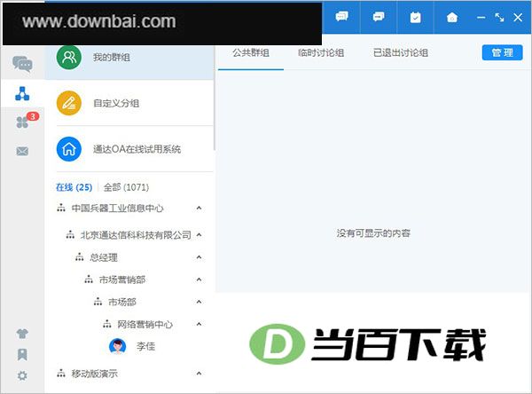Open settings gear in sidebar
This screenshot has width=532, height=394.
22,375
